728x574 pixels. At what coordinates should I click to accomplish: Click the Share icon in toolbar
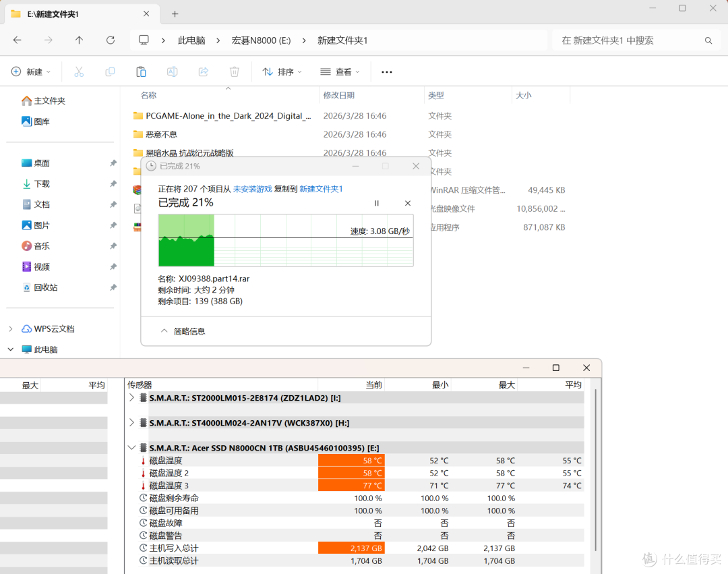point(204,72)
